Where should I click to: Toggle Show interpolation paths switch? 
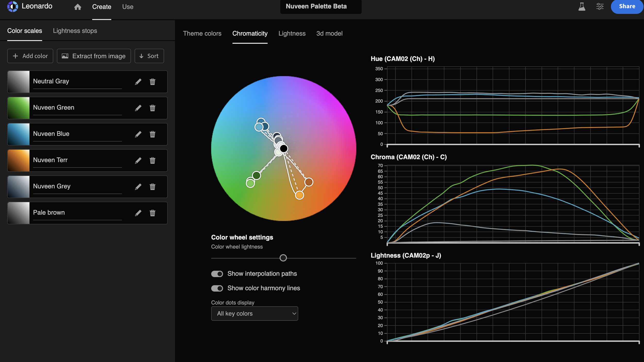click(217, 274)
